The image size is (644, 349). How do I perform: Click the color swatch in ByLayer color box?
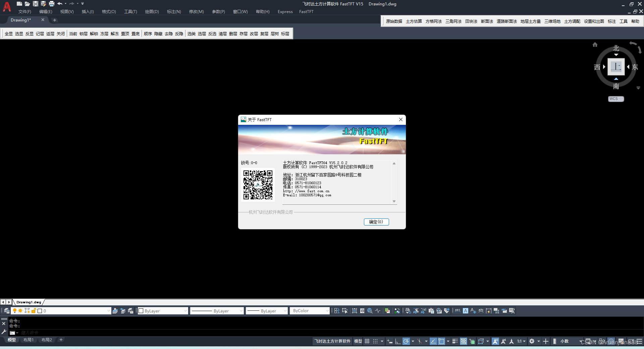point(141,311)
